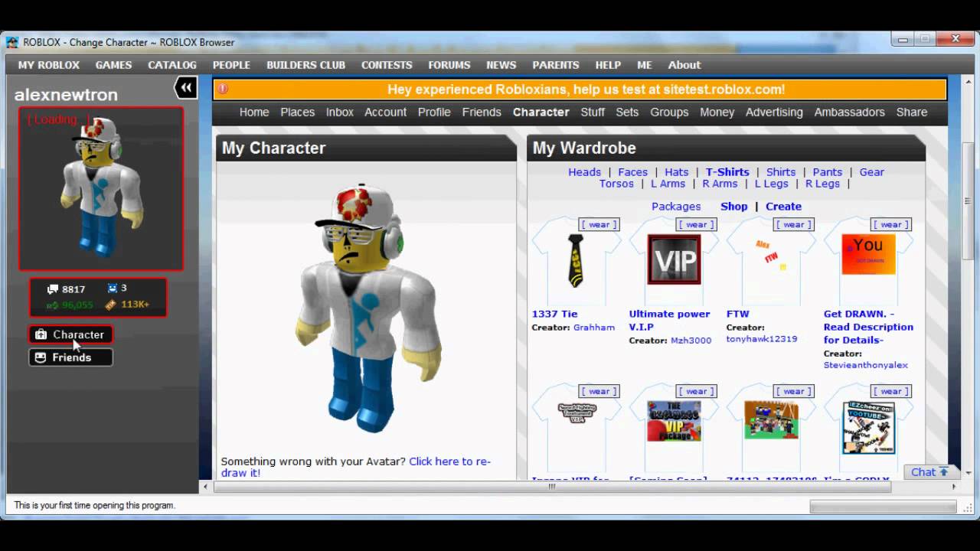Show Torsos in My Wardrobe

pyautogui.click(x=616, y=184)
